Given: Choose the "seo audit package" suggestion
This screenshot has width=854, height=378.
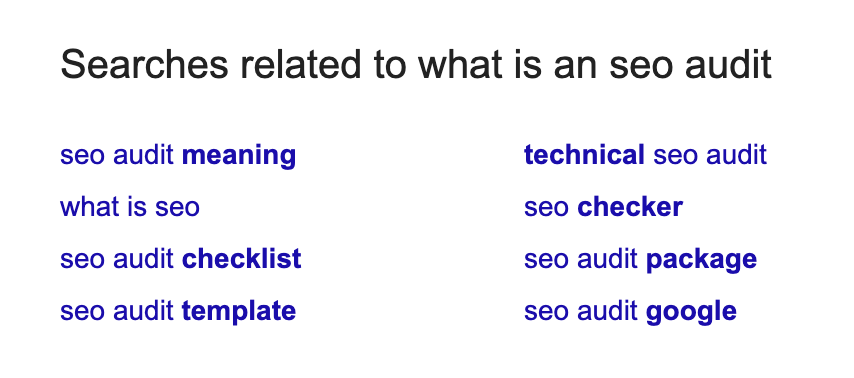Looking at the screenshot, I should click(640, 260).
